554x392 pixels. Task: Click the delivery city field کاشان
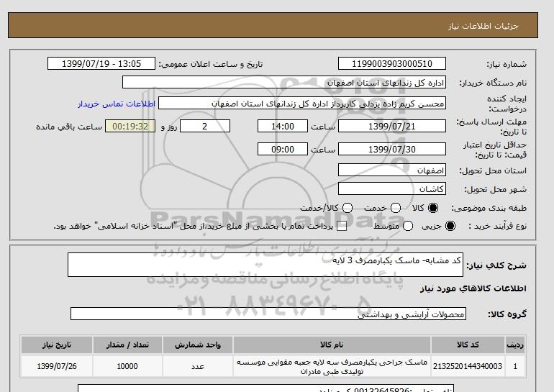(392, 188)
